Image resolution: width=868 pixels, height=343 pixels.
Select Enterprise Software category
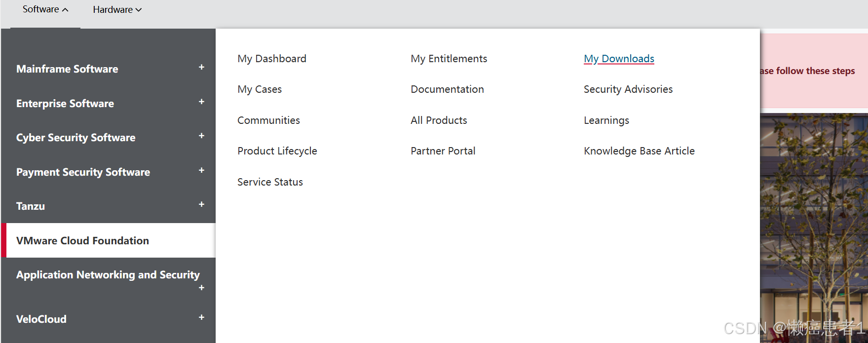pos(65,104)
